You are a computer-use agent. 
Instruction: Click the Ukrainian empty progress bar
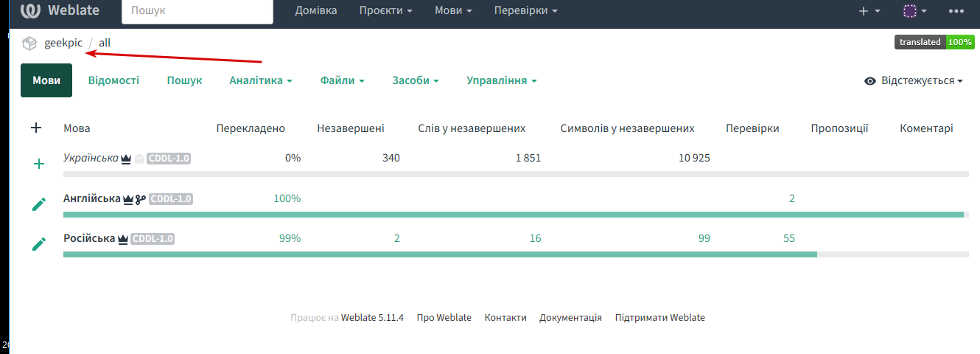click(516, 174)
